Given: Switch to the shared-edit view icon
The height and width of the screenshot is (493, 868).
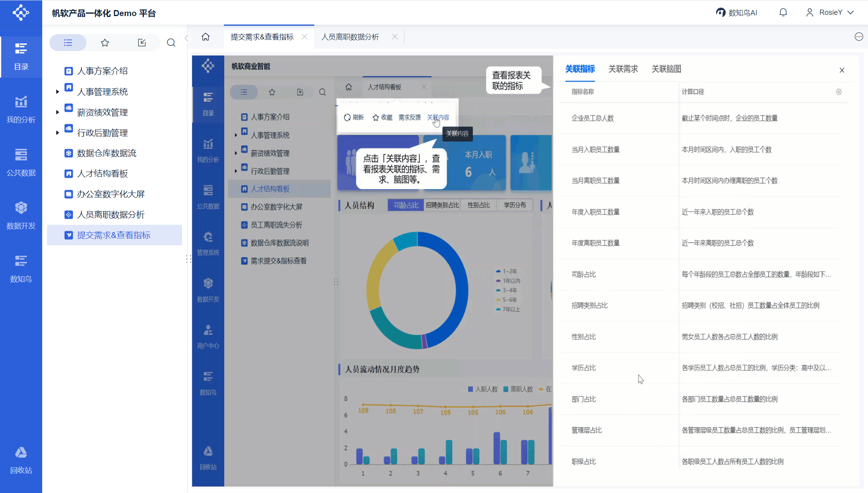Looking at the screenshot, I should click(x=142, y=43).
